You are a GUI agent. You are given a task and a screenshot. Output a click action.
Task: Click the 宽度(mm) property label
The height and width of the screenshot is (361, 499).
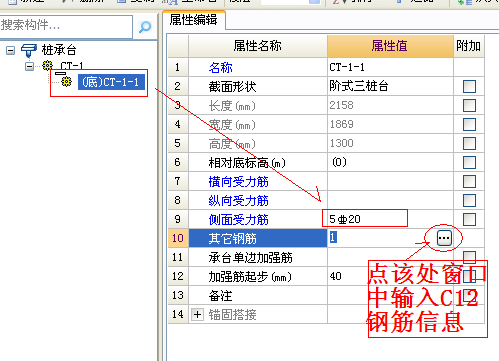pyautogui.click(x=232, y=125)
